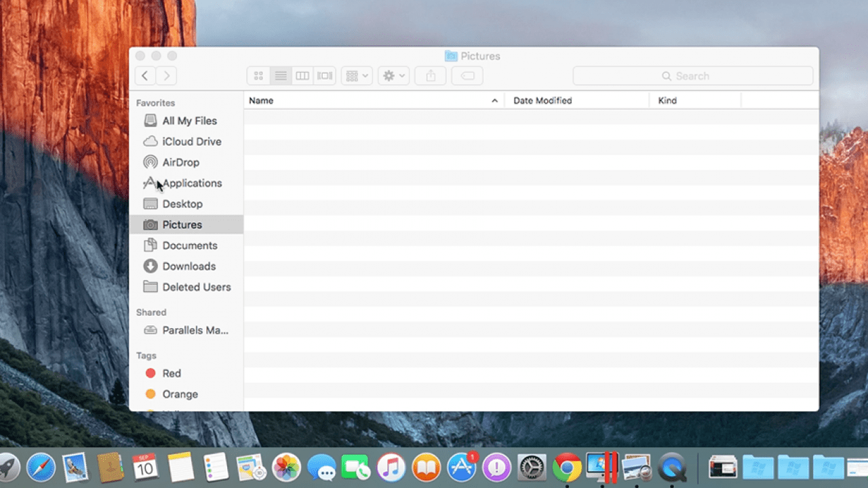
Task: Open Downloads in the sidebar
Action: click(186, 266)
